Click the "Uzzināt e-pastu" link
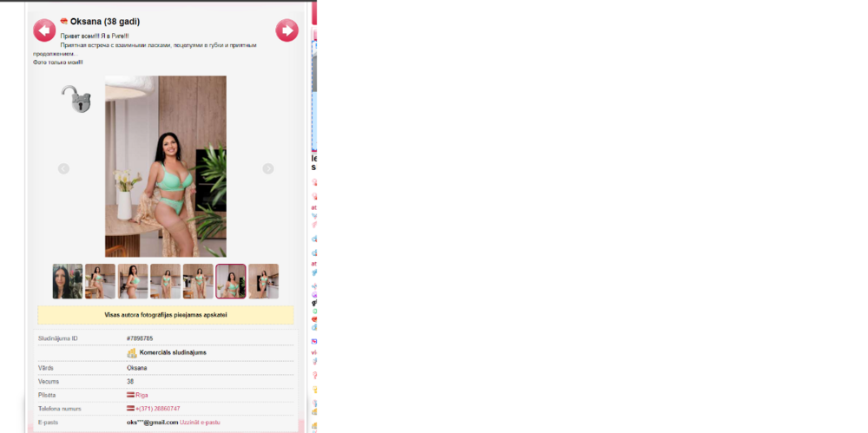This screenshot has width=868, height=433. coord(200,423)
